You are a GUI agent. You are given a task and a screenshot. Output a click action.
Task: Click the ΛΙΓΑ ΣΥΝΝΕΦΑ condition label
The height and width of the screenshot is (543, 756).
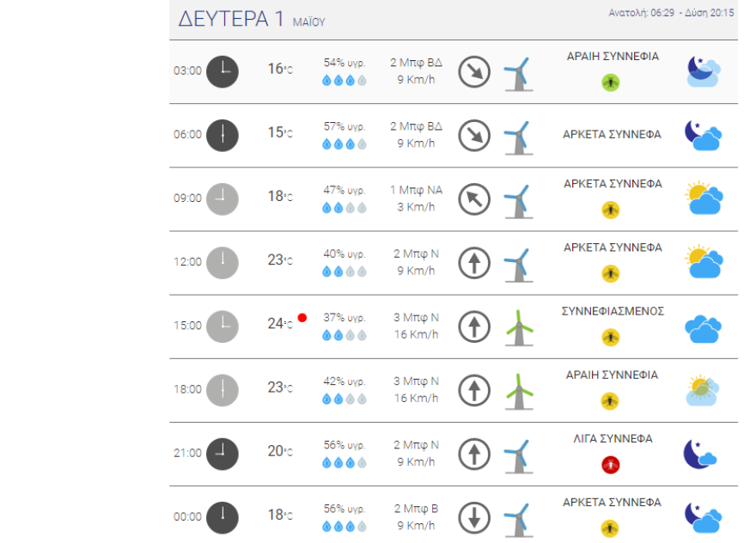pos(613,439)
